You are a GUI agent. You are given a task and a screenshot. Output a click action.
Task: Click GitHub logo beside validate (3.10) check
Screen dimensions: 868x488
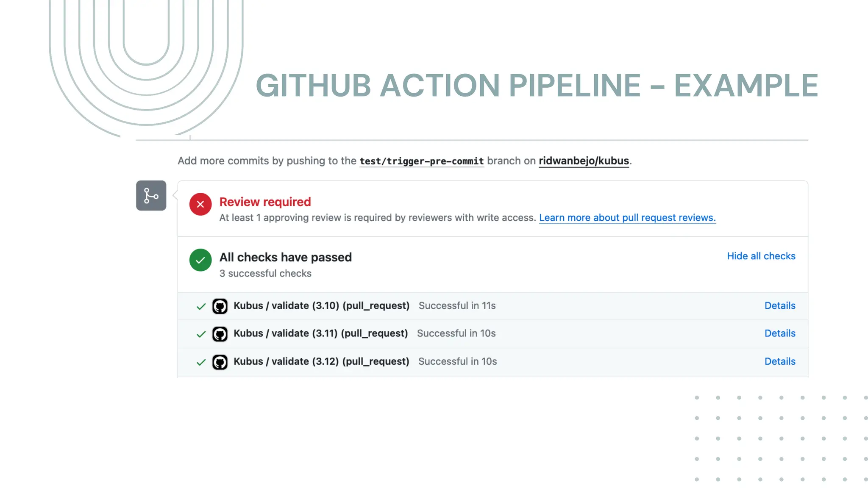tap(220, 306)
